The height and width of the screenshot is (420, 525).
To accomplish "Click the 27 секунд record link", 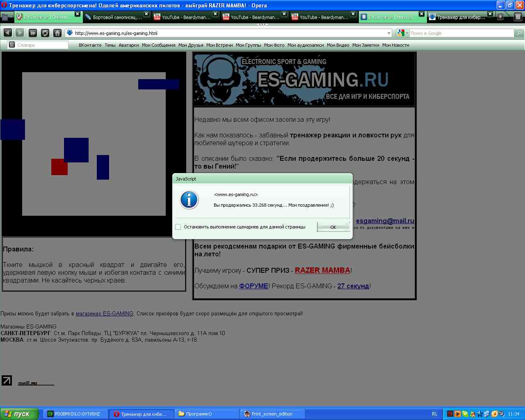I will pyautogui.click(x=353, y=286).
